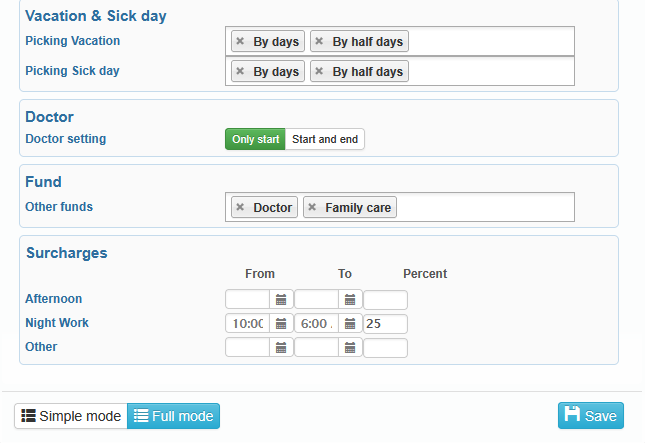Select 'Only start' doctor setting
This screenshot has height=443, width=645.
[x=255, y=139]
